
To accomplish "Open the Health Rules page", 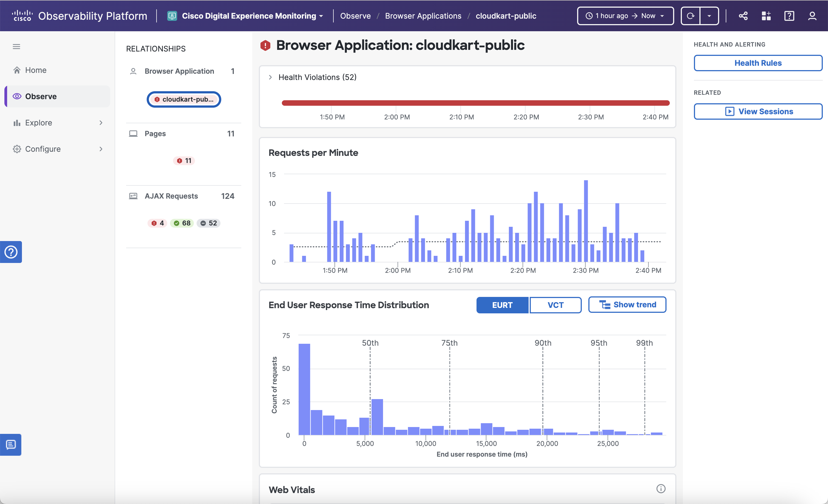I will pyautogui.click(x=758, y=63).
